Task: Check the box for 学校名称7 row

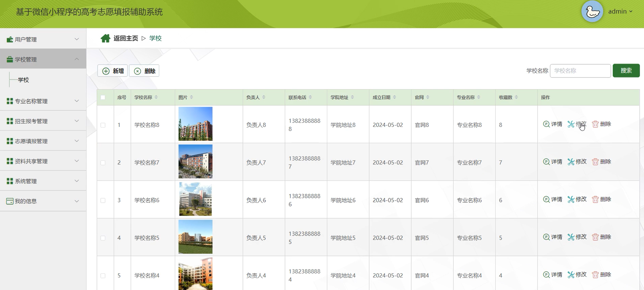Action: tap(103, 163)
